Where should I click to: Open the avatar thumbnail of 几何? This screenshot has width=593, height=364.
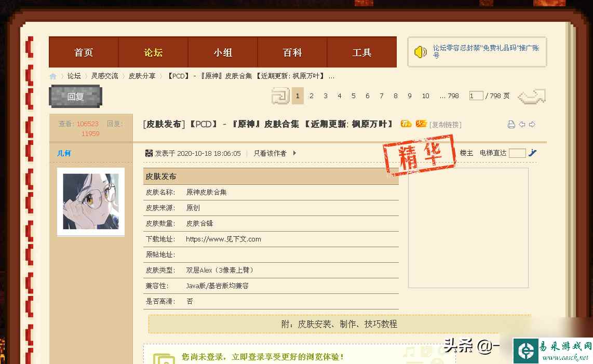(91, 201)
